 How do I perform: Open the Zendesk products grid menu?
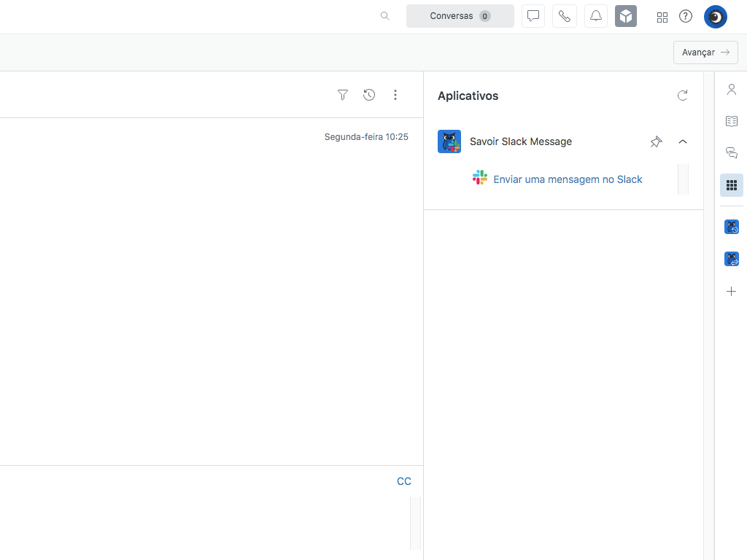tap(662, 17)
